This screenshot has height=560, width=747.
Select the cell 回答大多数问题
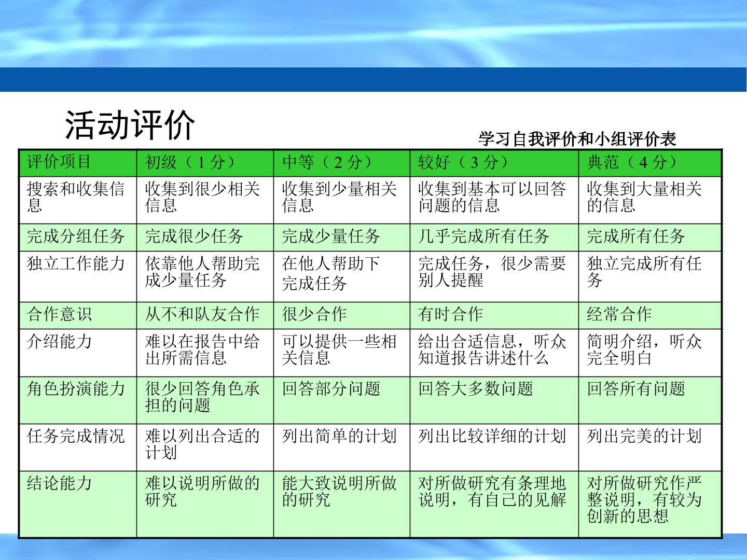pos(494,400)
